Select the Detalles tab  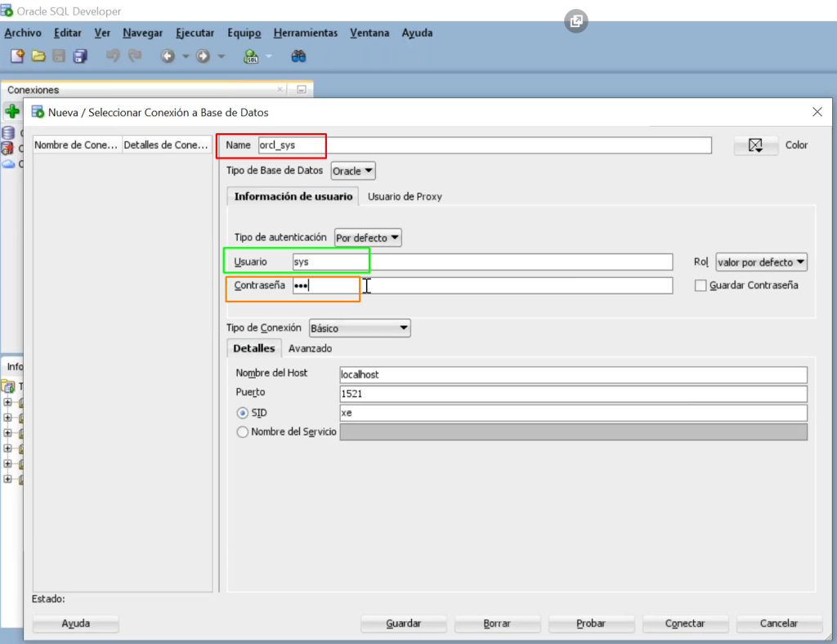[x=254, y=348]
